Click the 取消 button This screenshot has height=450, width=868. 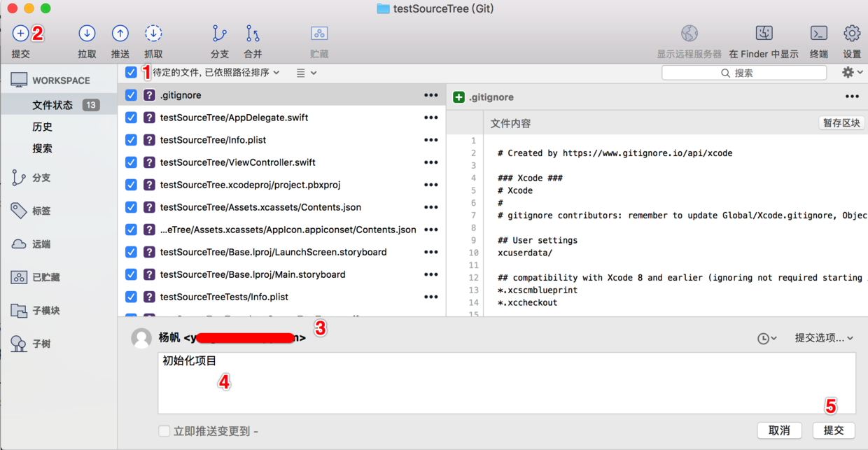pos(780,430)
